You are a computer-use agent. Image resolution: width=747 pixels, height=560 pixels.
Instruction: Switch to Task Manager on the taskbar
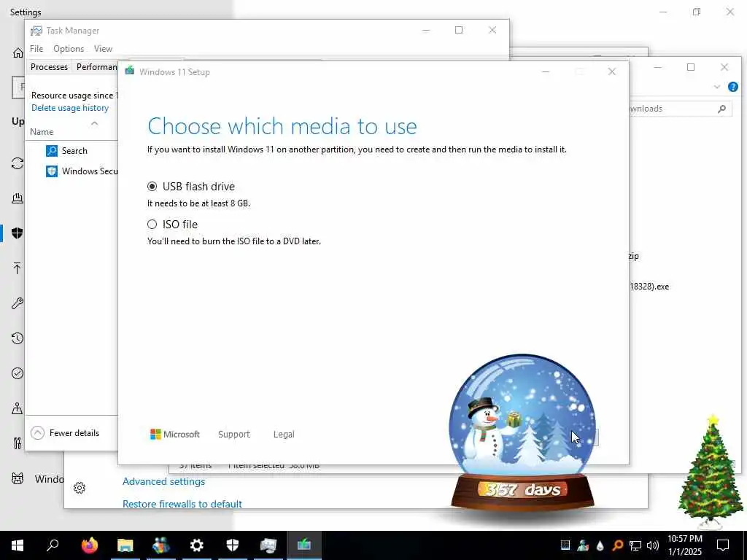point(268,545)
